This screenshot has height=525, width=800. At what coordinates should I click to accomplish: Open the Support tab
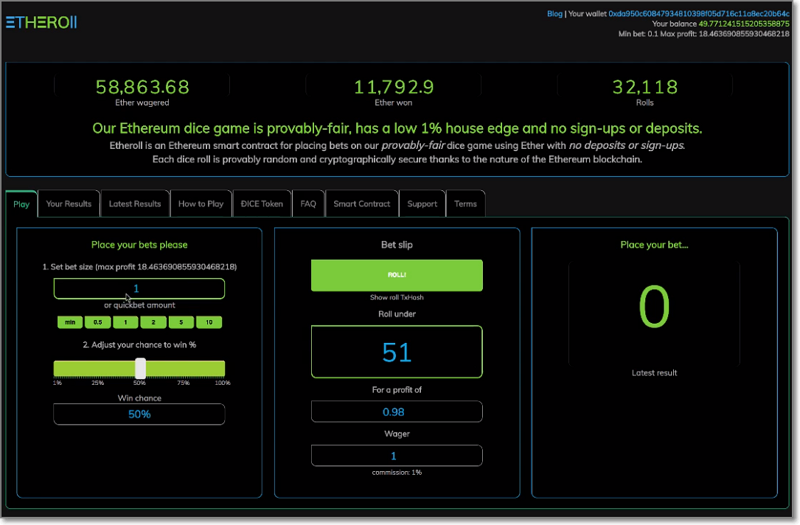point(422,204)
